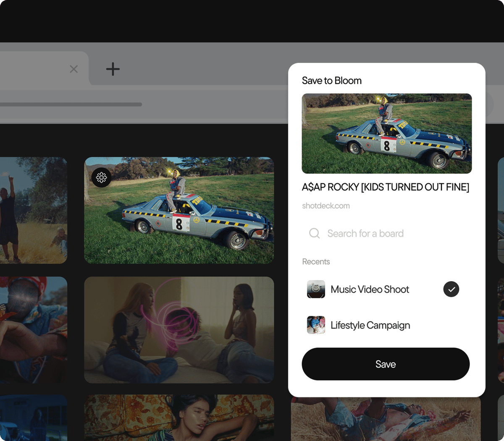Image resolution: width=504 pixels, height=441 pixels.
Task: Open the man with arm raised in field image
Action: pyautogui.click(x=33, y=211)
